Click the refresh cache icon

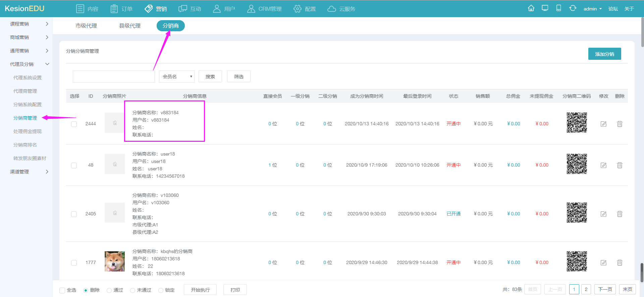pos(573,8)
